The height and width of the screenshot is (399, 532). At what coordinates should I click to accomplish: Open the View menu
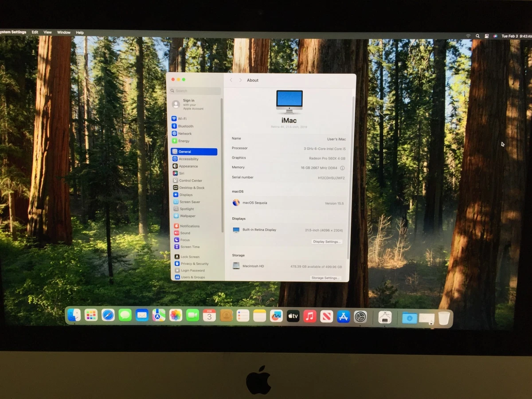tap(47, 32)
